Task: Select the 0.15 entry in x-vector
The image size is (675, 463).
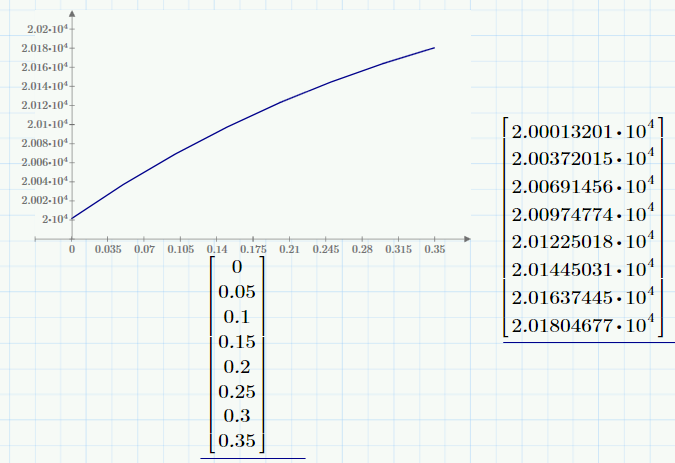Action: click(237, 342)
